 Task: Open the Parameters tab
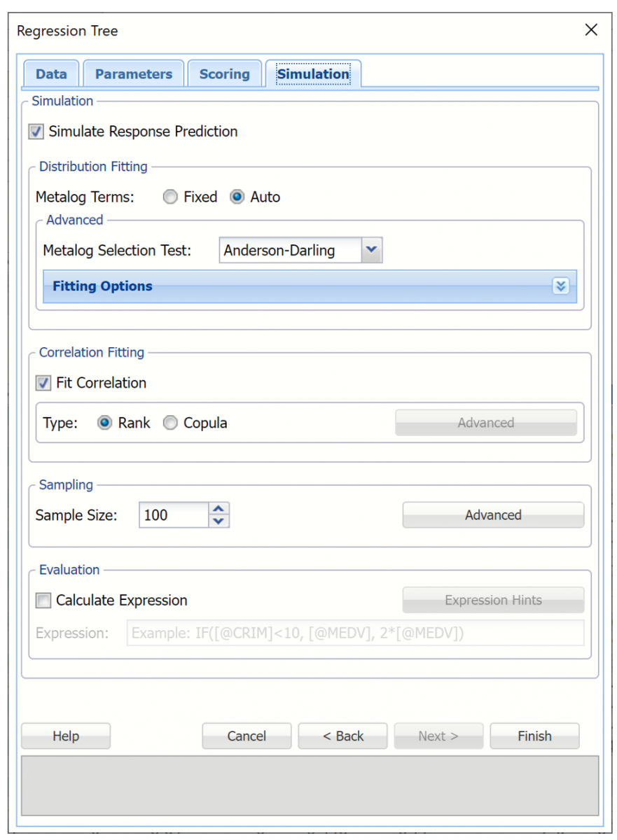pos(133,74)
